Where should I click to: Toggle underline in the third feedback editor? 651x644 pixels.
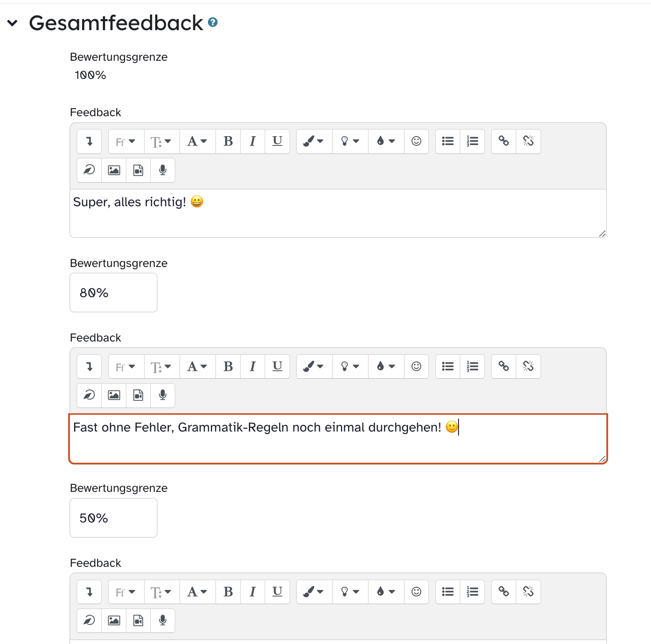coord(277,592)
